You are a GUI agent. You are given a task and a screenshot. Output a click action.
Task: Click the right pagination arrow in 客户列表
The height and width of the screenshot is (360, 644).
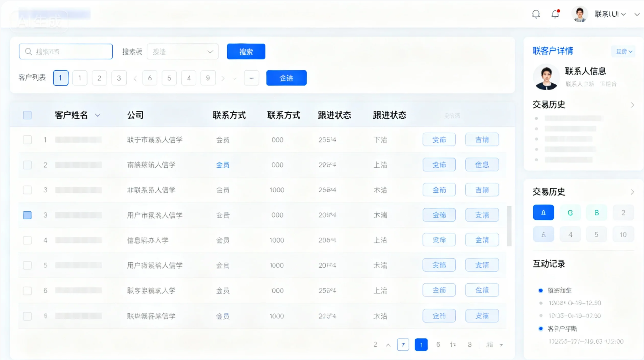click(223, 78)
